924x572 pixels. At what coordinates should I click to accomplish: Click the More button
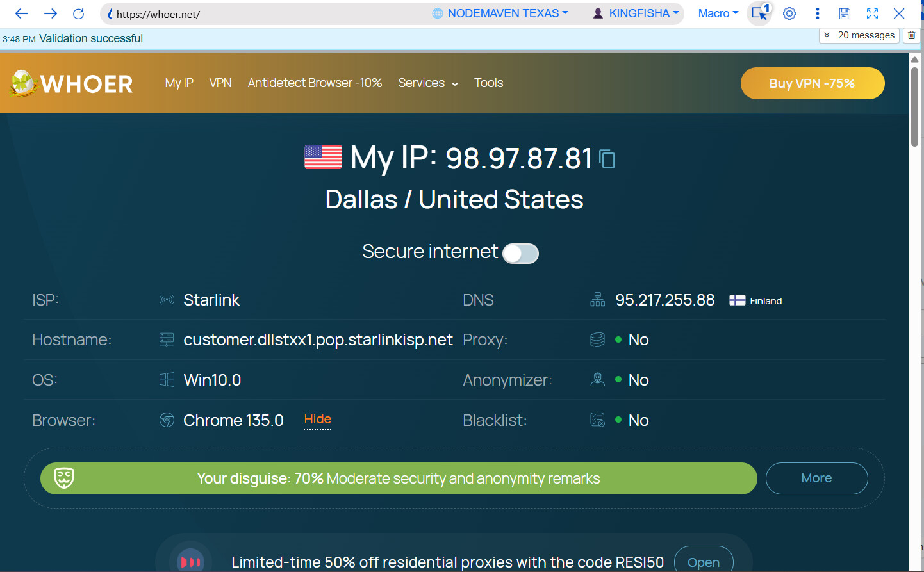pos(816,478)
